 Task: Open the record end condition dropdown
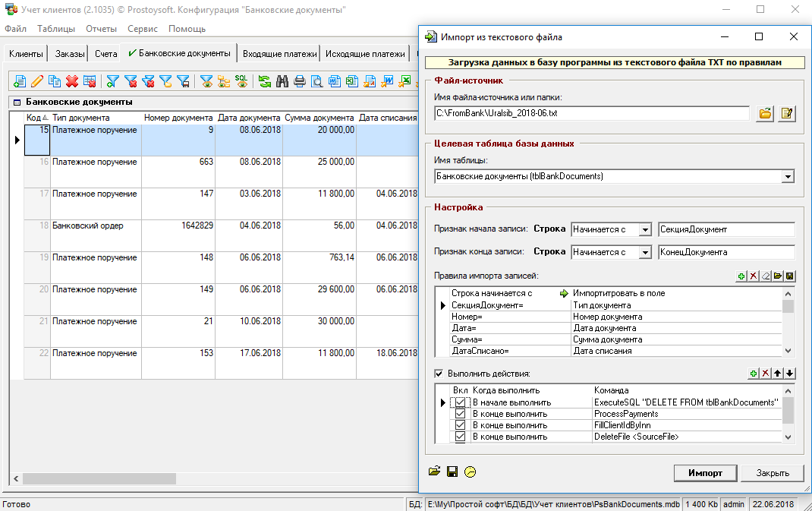[645, 252]
